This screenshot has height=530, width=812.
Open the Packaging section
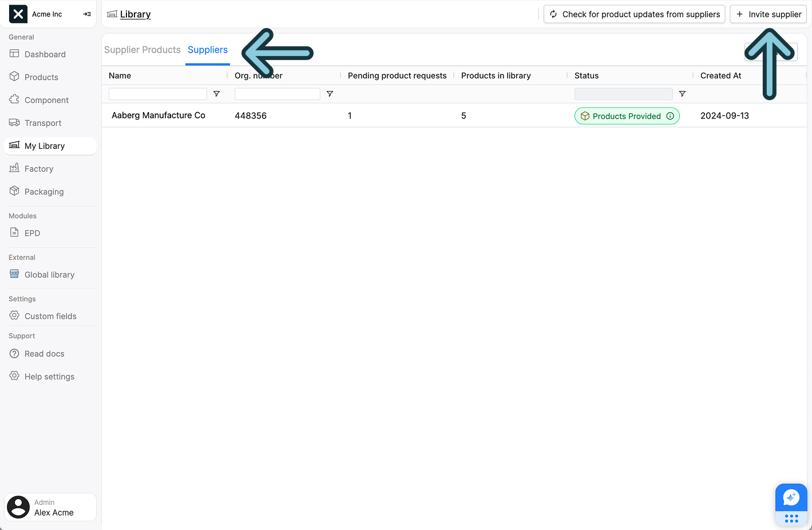pyautogui.click(x=43, y=191)
